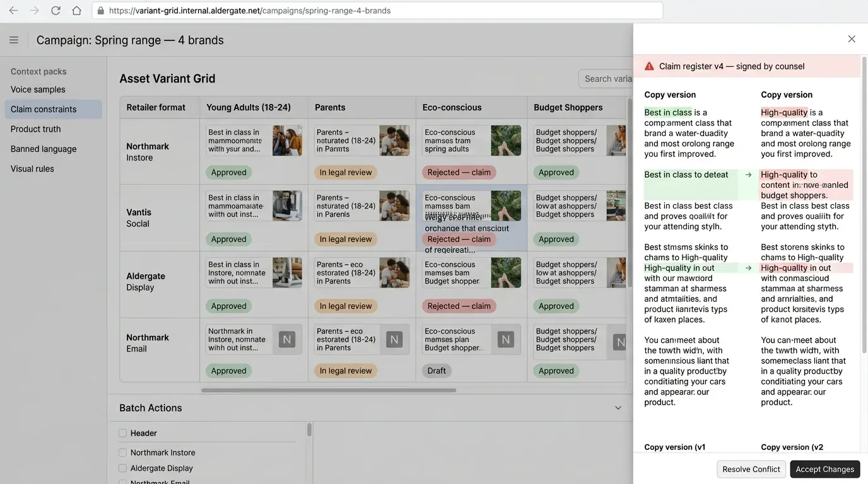Open Aldergate Display Eco-conscious thumbnail
This screenshot has height=484, width=868.
506,273
